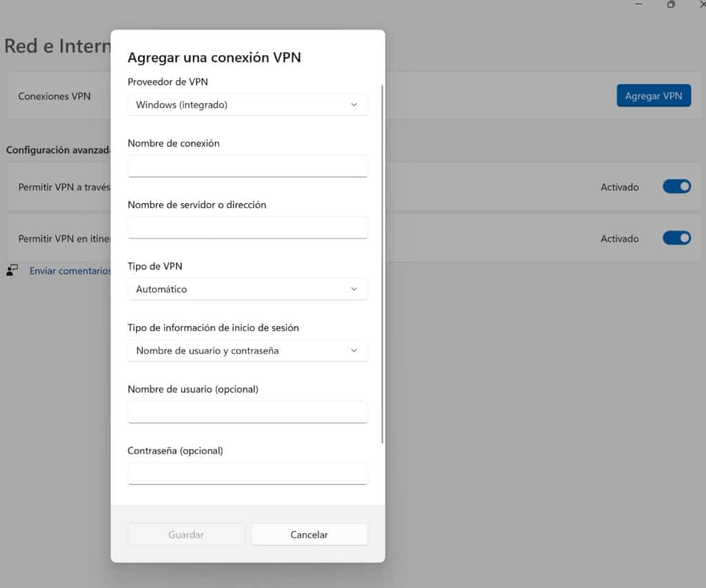
Task: Click the Cancelar button
Action: [310, 534]
